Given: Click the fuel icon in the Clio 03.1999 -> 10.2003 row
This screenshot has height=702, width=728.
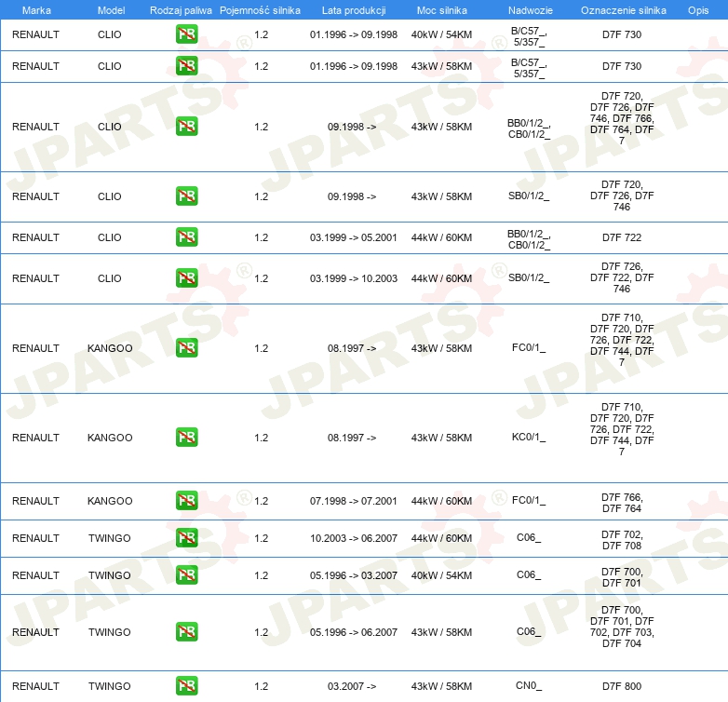Looking at the screenshot, I should [x=186, y=277].
